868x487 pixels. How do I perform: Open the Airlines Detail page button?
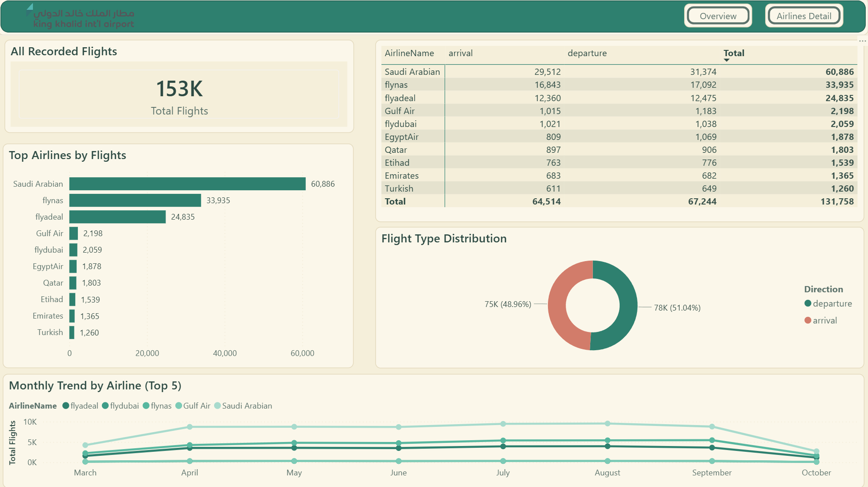coord(804,16)
